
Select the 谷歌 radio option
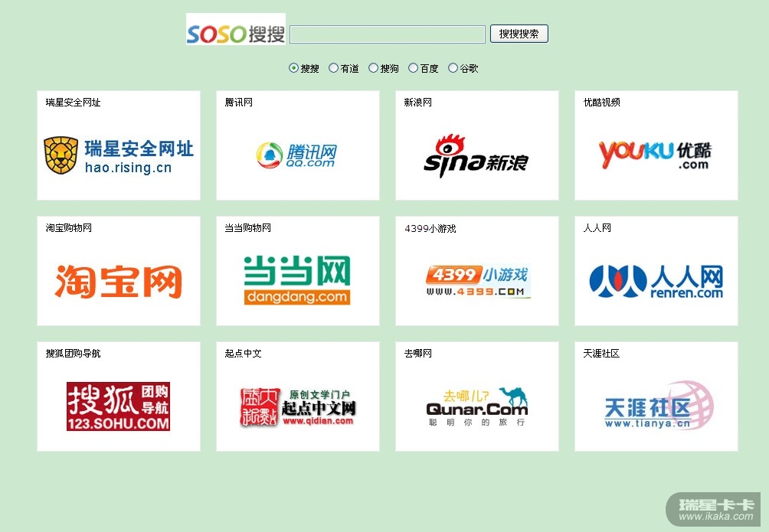453,68
